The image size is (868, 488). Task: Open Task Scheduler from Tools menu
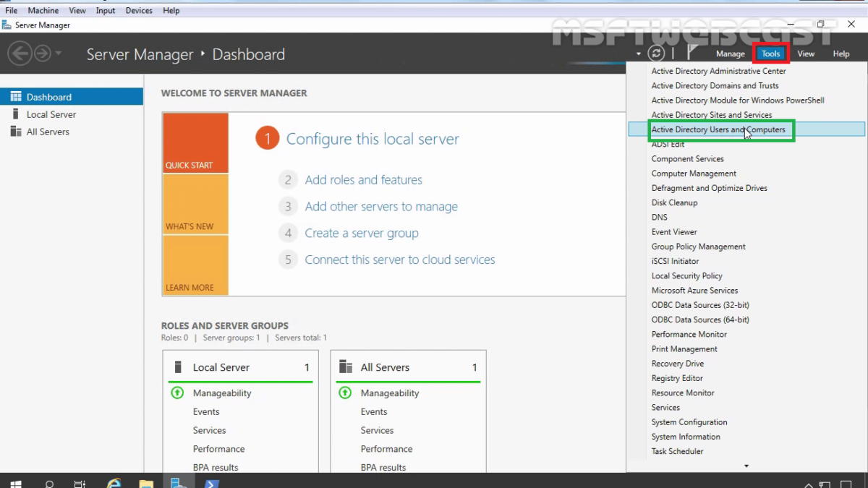coord(746,451)
